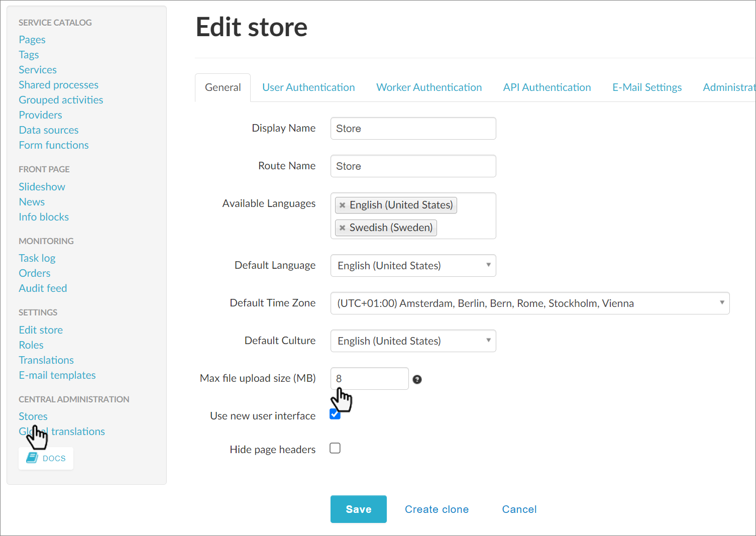Click the Save button
756x536 pixels.
[358, 509]
